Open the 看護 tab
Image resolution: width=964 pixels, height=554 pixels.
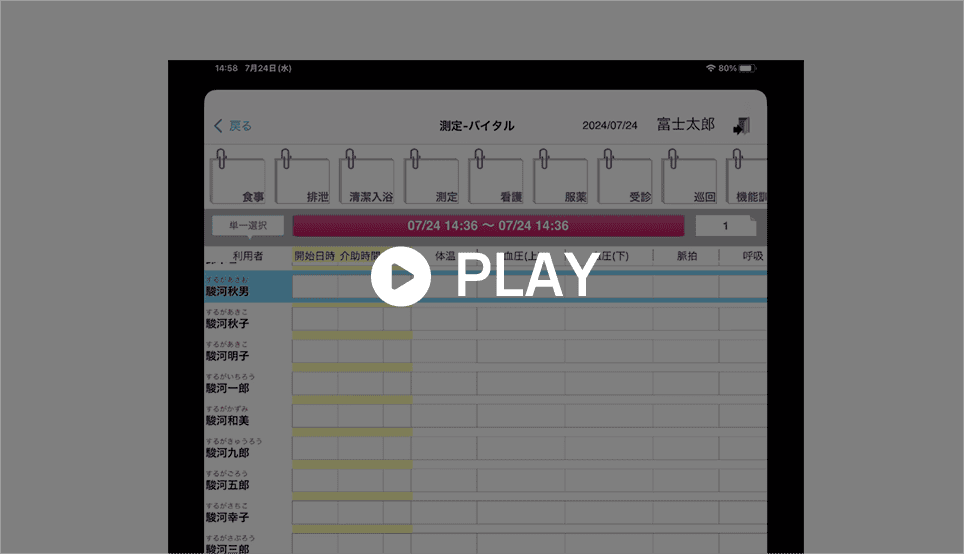[496, 178]
